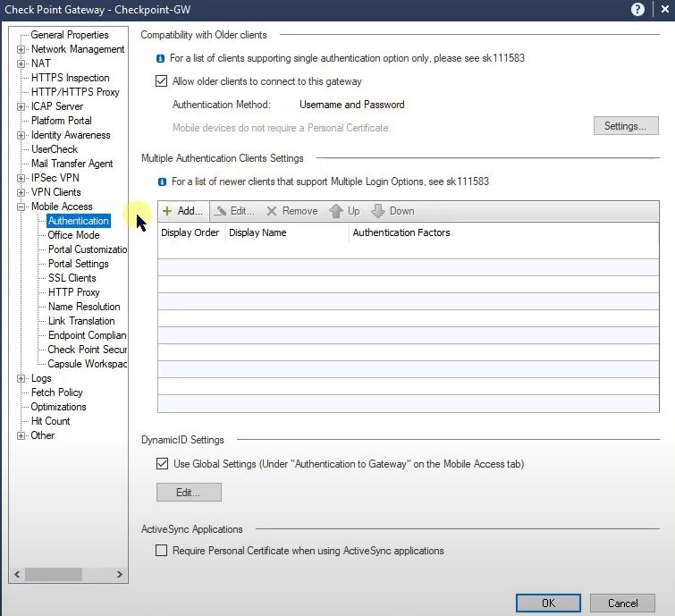The image size is (675, 616).
Task: Click the Remove X toolbar button
Action: (291, 211)
